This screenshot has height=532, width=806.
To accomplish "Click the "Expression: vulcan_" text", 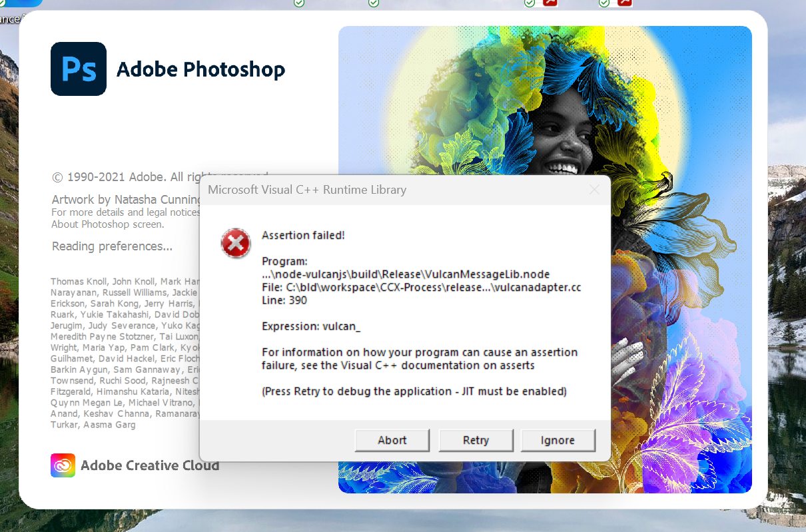I will pos(311,326).
